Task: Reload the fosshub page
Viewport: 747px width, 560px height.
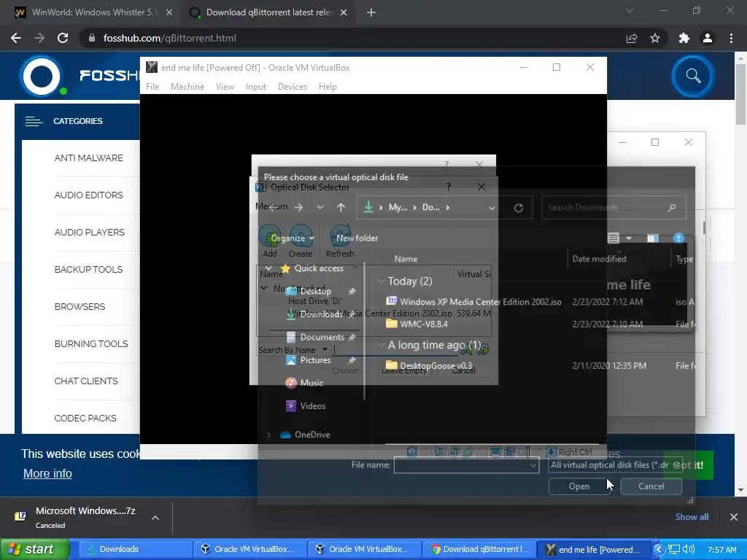Action: [63, 38]
